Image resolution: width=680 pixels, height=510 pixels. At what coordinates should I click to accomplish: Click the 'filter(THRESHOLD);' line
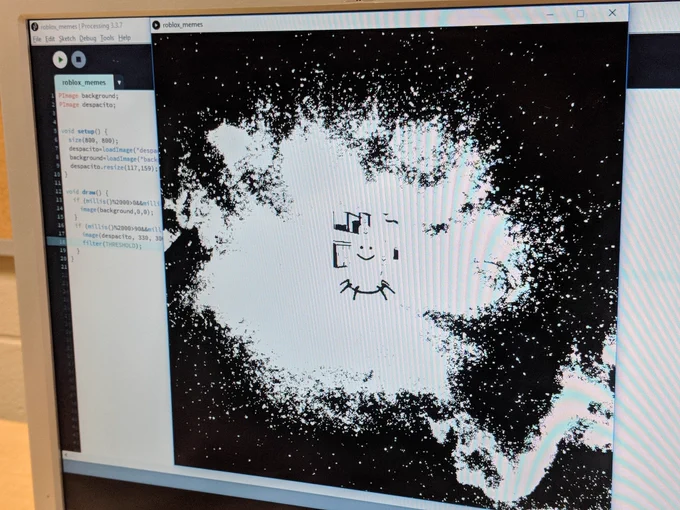[x=112, y=245]
